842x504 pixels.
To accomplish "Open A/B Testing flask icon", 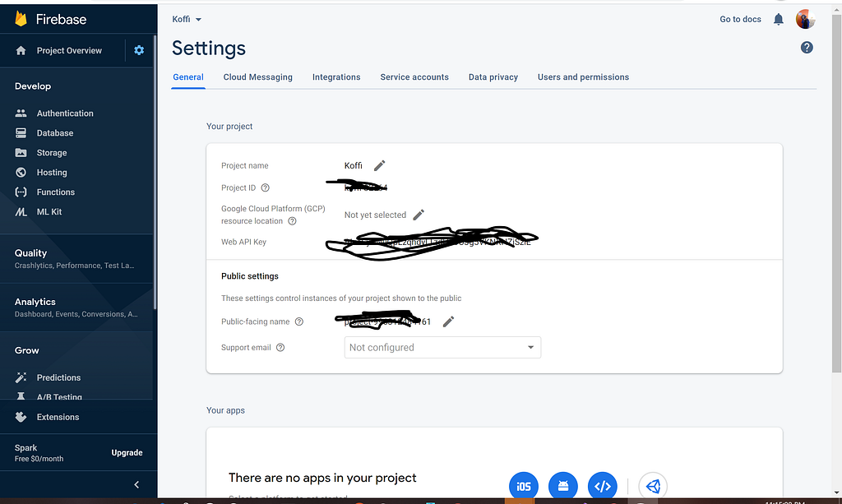I will tap(21, 396).
